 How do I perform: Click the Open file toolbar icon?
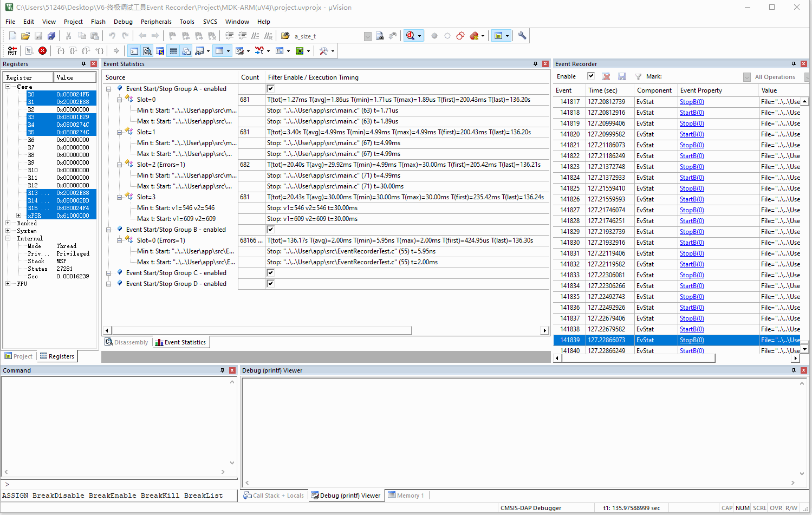click(25, 36)
